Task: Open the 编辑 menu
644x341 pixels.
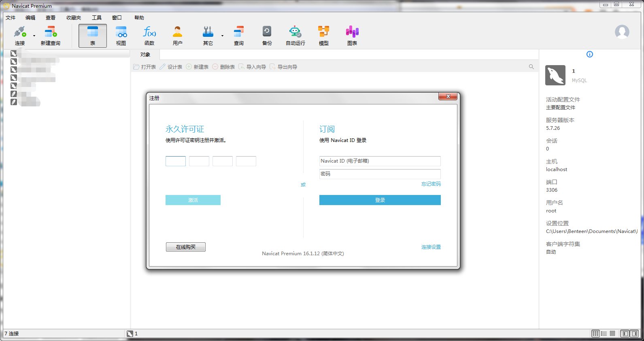Action: [30, 18]
